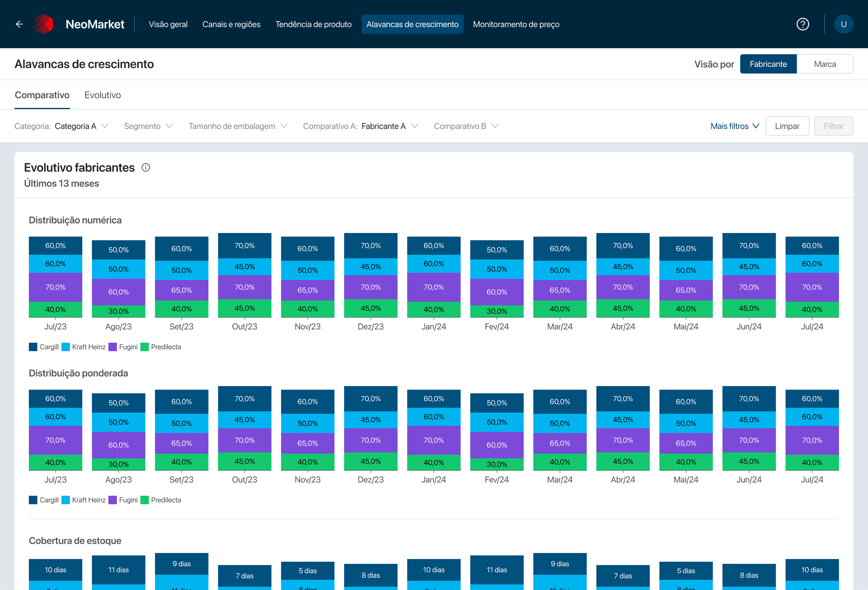The width and height of the screenshot is (868, 590).
Task: Open the user avatar U menu
Action: pyautogui.click(x=843, y=24)
